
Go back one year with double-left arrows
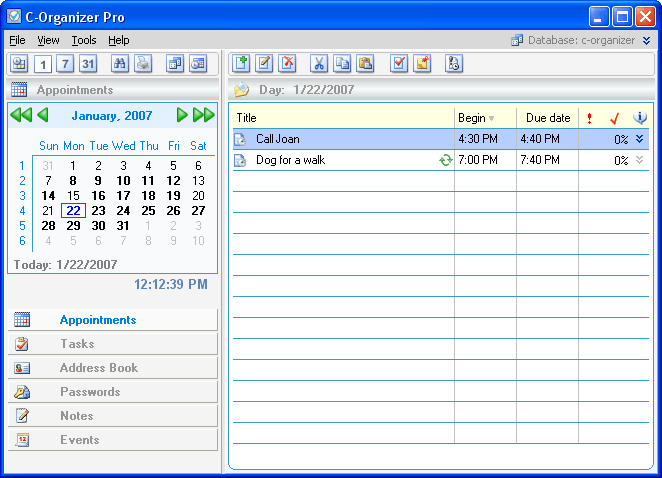point(21,115)
